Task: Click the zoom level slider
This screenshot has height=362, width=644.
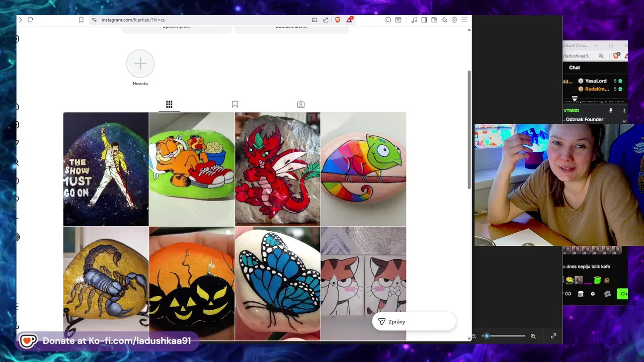Action: tap(504, 336)
